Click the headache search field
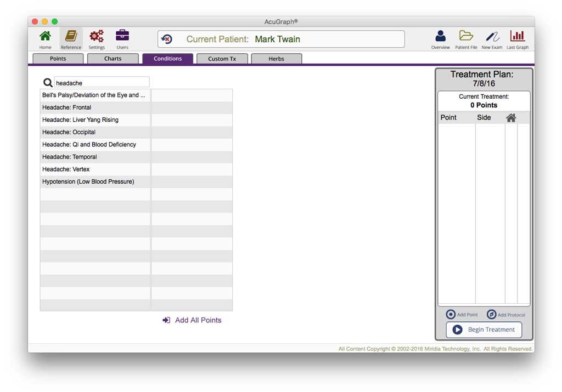The image size is (562, 392). [x=102, y=82]
